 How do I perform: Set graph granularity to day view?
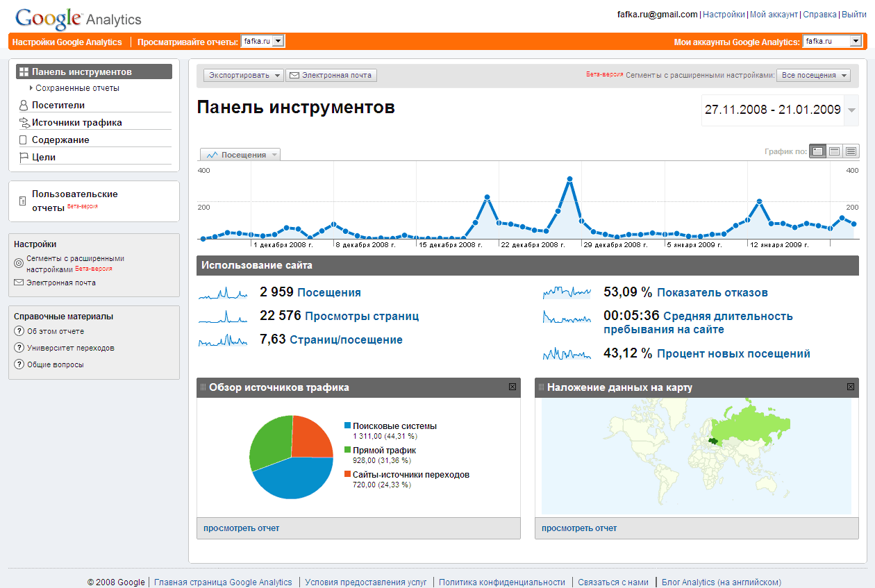tap(818, 151)
